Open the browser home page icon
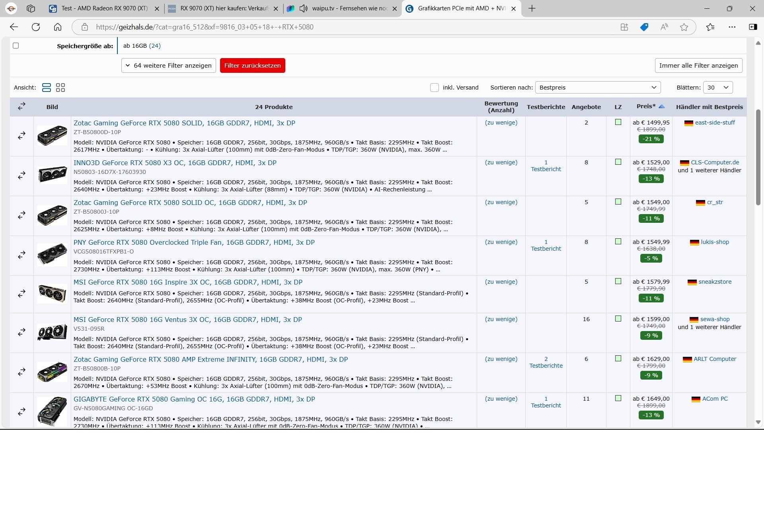 (x=58, y=27)
